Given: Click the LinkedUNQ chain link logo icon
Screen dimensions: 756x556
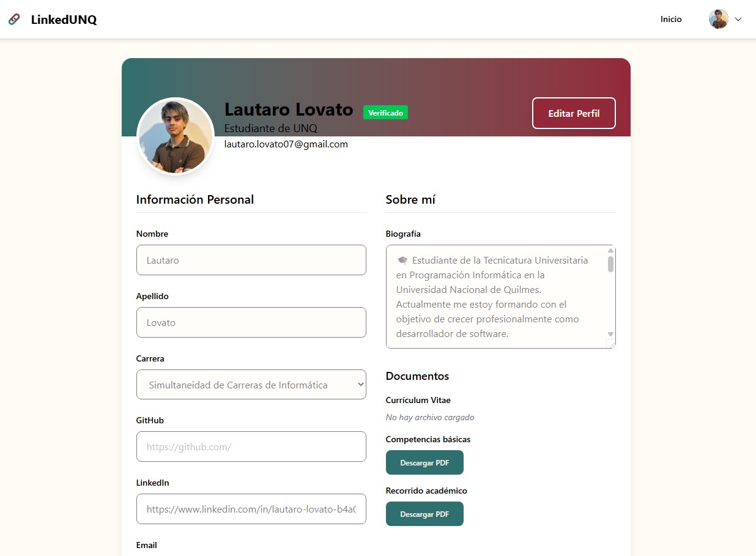Looking at the screenshot, I should [x=14, y=20].
